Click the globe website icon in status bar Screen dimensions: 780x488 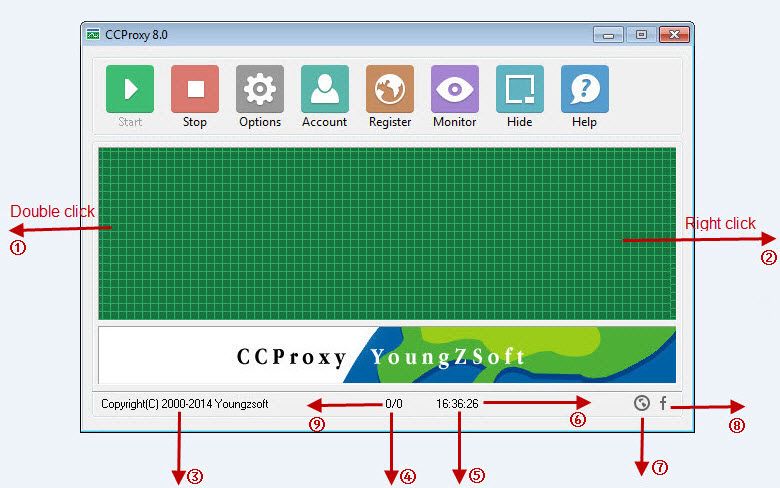click(642, 403)
